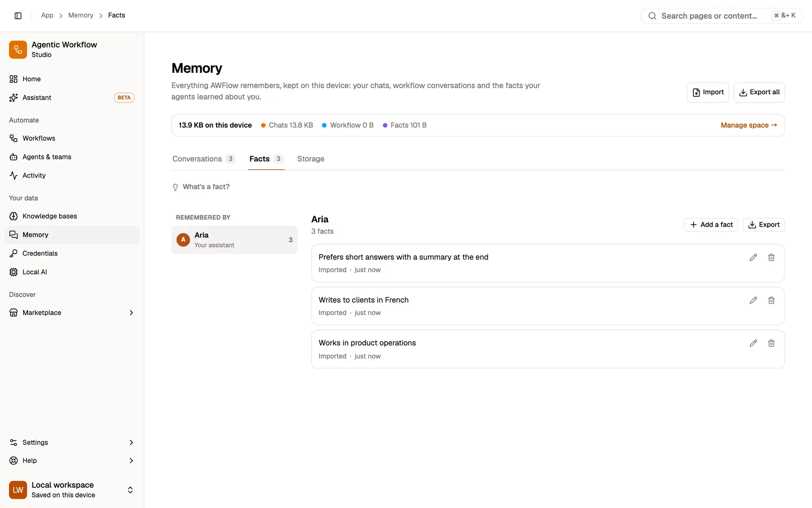The height and width of the screenshot is (508, 812).
Task: Open Home from the sidebar
Action: coord(72,79)
